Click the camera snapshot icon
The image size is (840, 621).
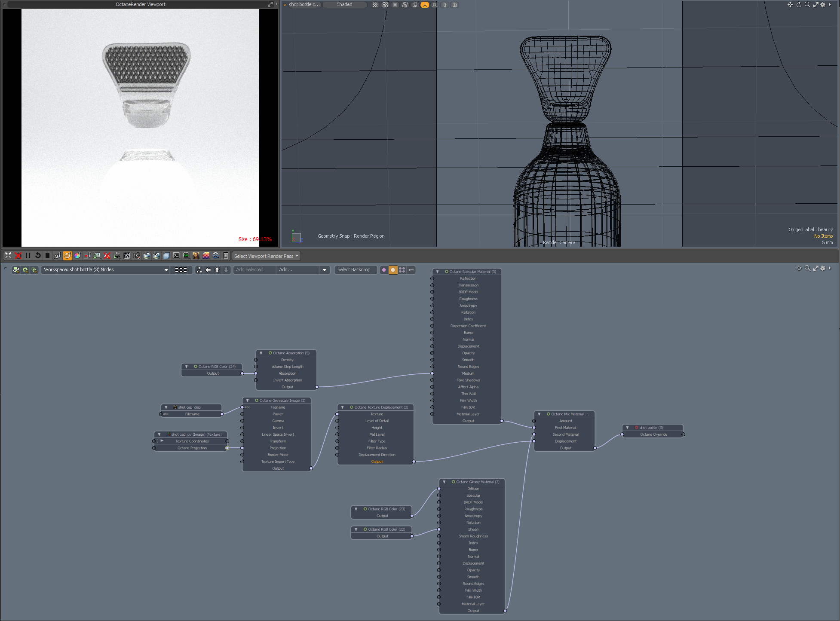coord(137,256)
